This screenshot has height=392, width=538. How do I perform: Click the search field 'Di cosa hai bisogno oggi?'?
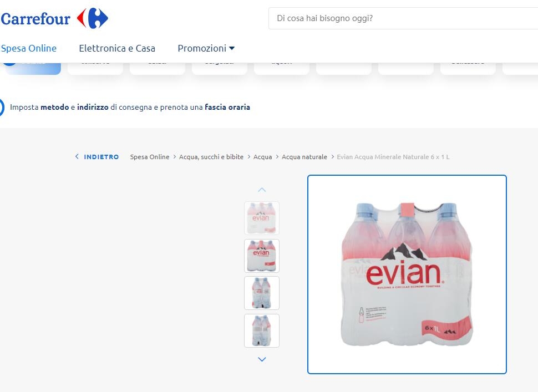point(403,18)
